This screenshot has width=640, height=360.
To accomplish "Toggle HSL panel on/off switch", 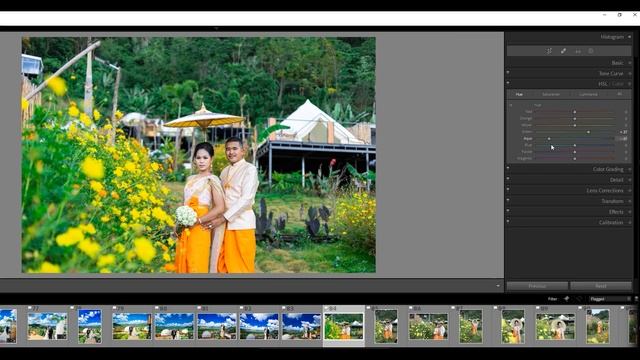I will 508,83.
